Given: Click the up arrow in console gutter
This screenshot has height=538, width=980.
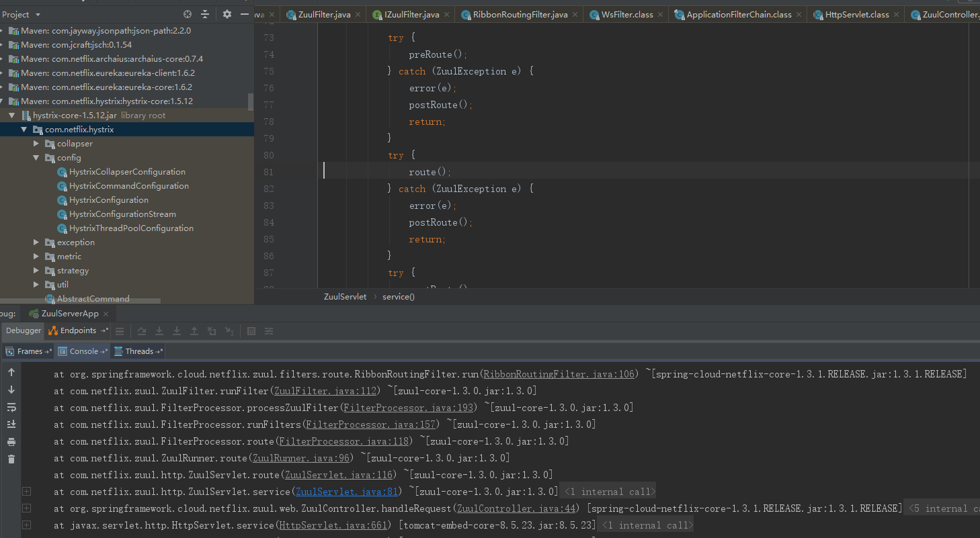Looking at the screenshot, I should 11,372.
